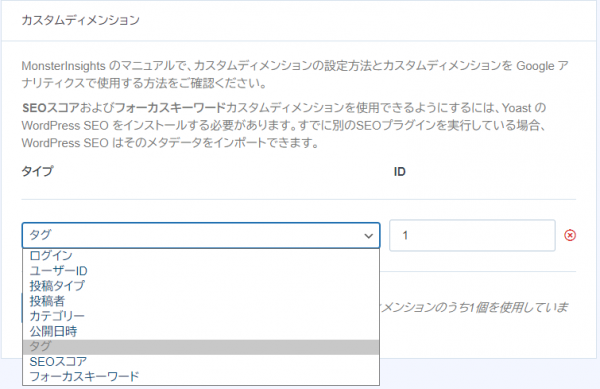Click the italic dimension usage note text
This screenshot has height=389, width=600.
[x=474, y=307]
